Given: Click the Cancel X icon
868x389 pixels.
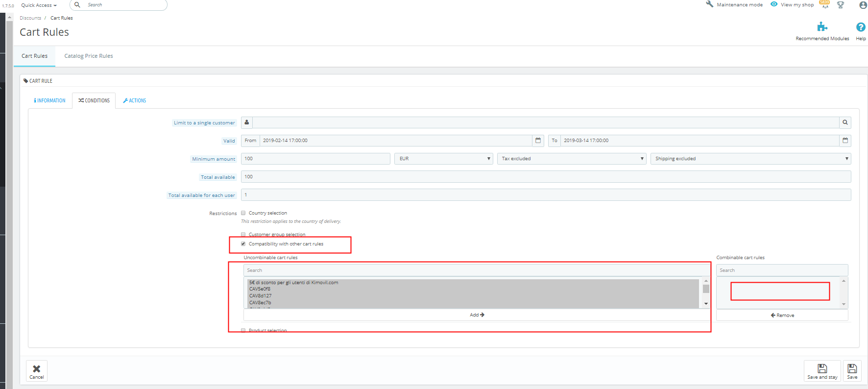Looking at the screenshot, I should click(37, 369).
